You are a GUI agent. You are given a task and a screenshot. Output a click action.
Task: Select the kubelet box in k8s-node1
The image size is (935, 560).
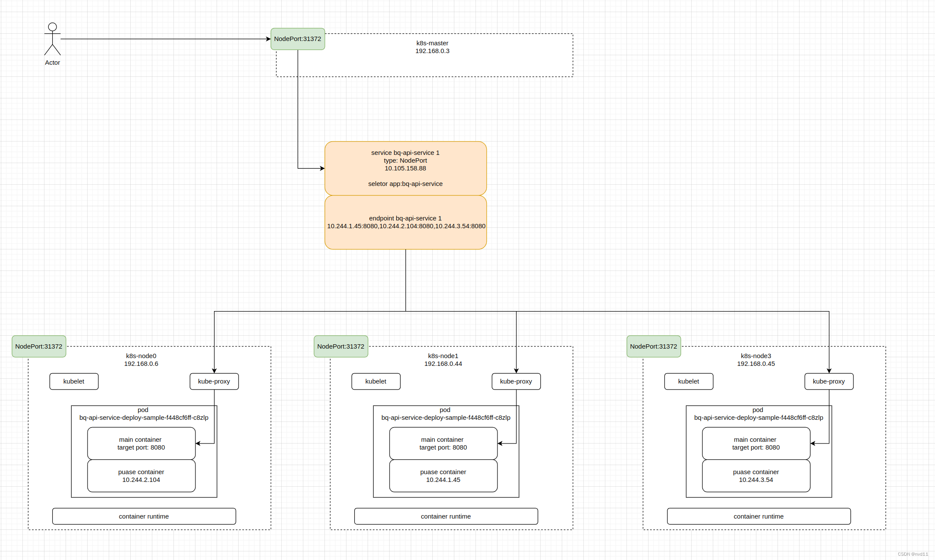376,381
